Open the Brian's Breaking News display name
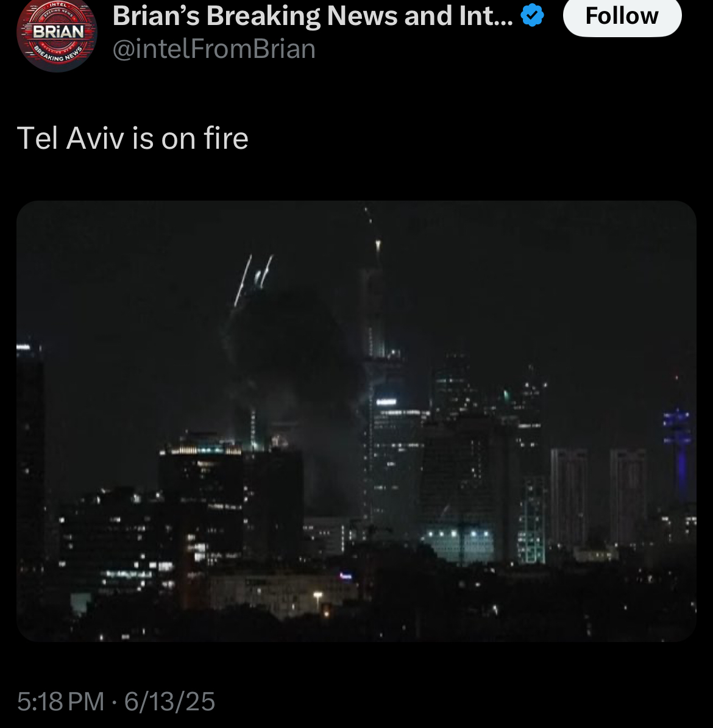The image size is (713, 728). [x=313, y=16]
